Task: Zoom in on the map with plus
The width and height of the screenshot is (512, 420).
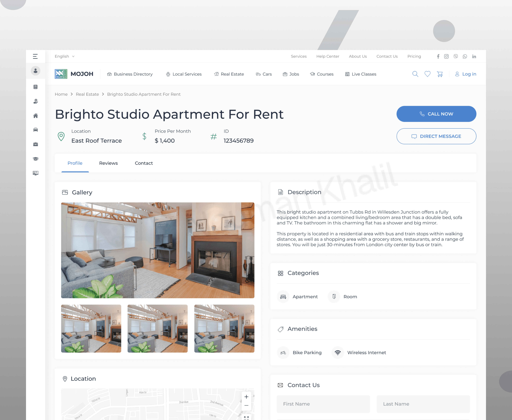Action: click(246, 397)
